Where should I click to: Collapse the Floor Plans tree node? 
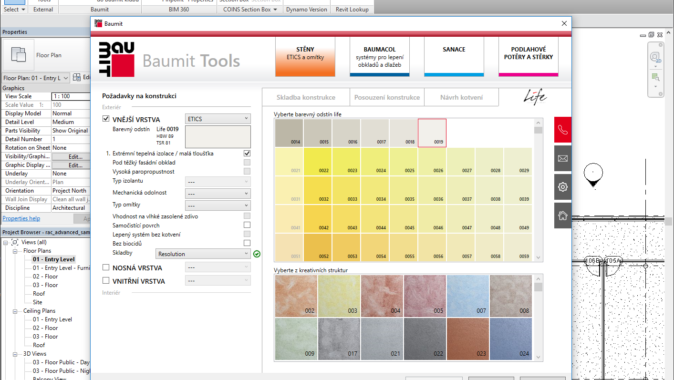point(15,251)
